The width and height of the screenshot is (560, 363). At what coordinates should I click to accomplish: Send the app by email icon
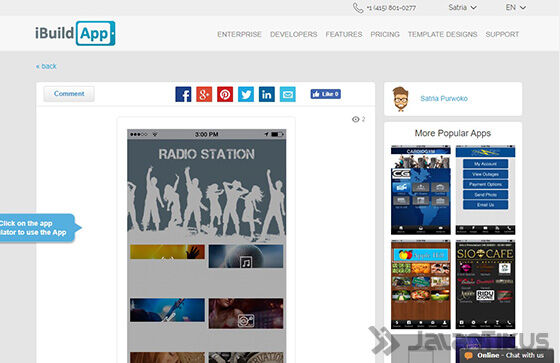pyautogui.click(x=288, y=94)
